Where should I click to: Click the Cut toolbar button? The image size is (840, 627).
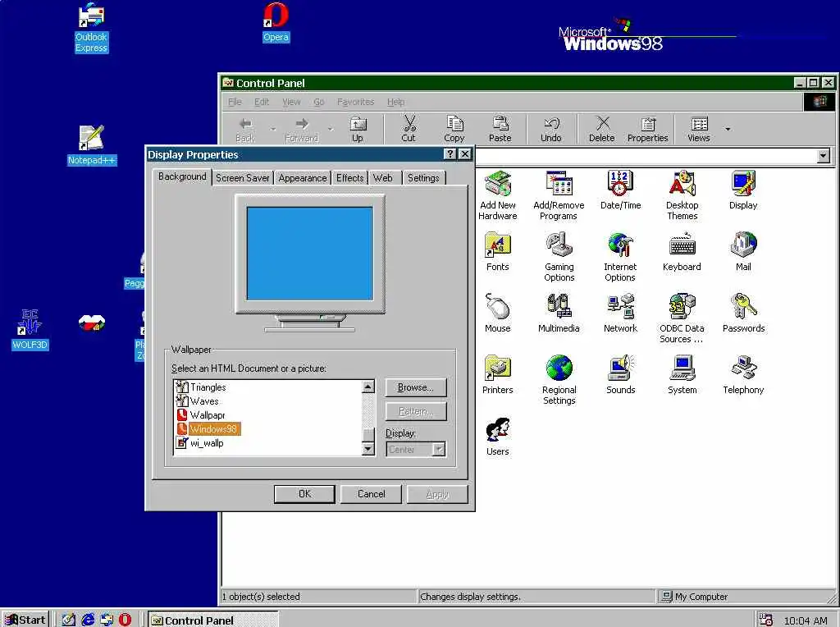[409, 129]
